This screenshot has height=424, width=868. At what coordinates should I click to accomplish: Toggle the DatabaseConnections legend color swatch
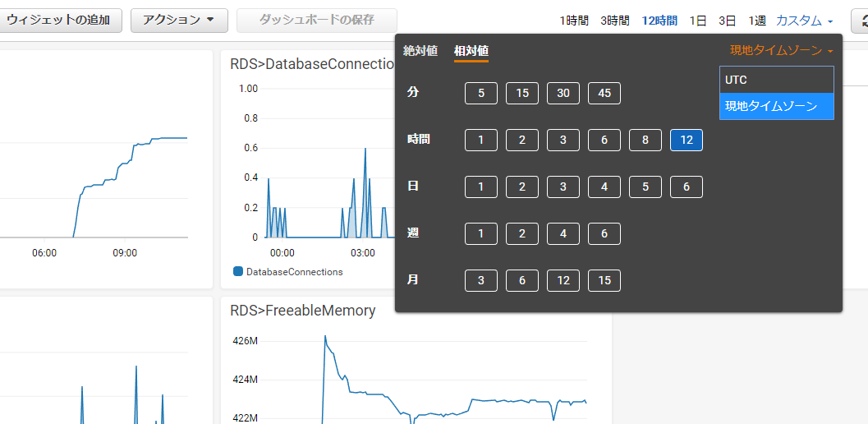pos(238,272)
